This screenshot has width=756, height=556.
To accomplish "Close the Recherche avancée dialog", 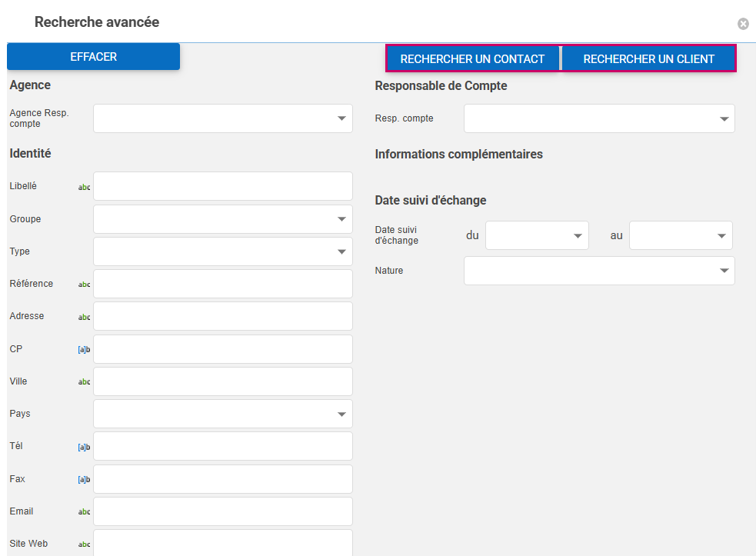I will [743, 24].
